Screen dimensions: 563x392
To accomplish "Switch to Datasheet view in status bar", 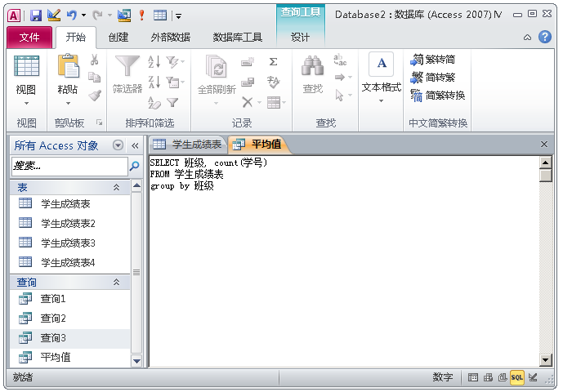I will pos(473,377).
